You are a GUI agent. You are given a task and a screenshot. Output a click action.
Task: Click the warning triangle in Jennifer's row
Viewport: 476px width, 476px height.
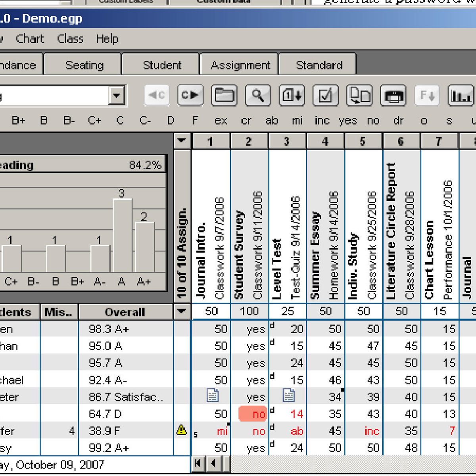pyautogui.click(x=182, y=430)
